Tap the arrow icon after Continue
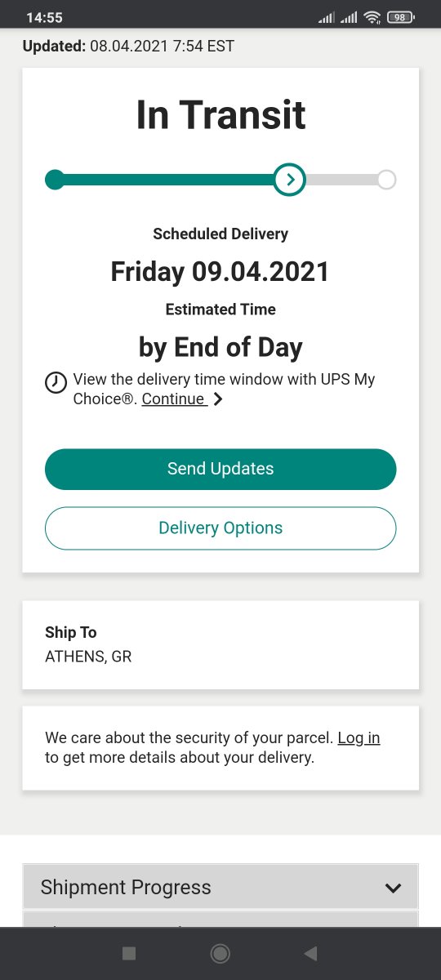This screenshot has width=441, height=980. point(217,399)
